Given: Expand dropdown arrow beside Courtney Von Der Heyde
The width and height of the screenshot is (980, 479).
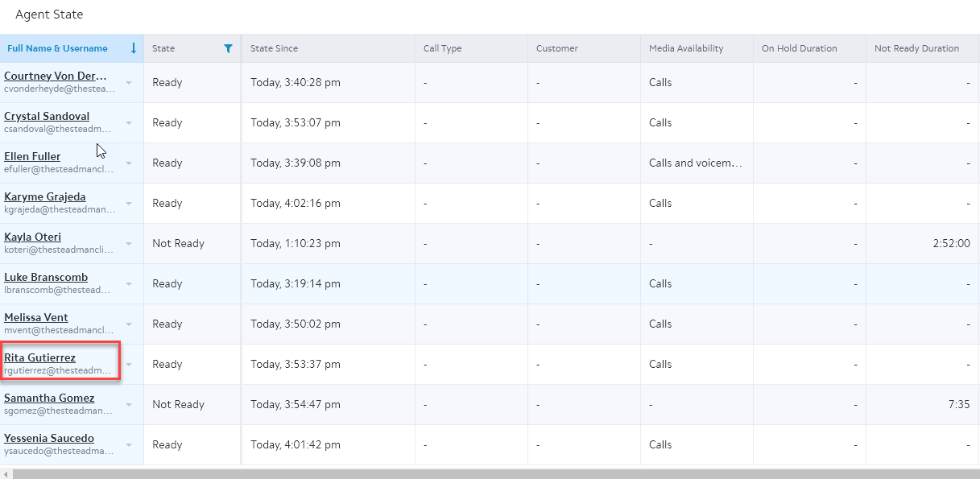Looking at the screenshot, I should 129,82.
